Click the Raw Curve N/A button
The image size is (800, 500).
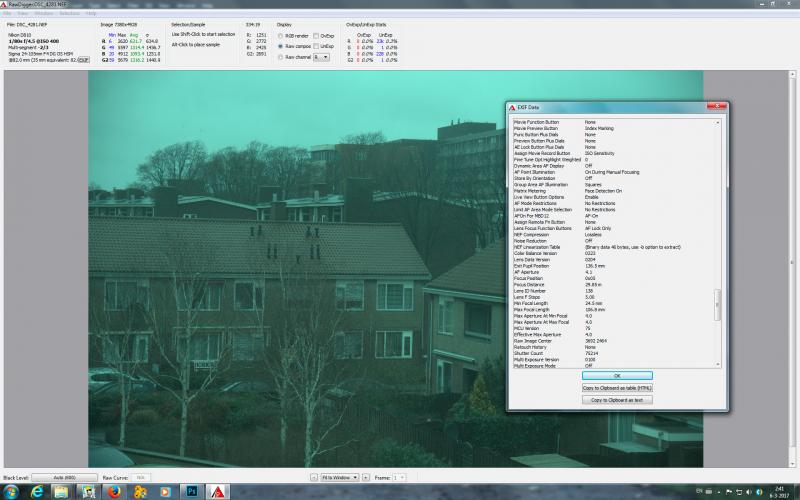pyautogui.click(x=141, y=478)
